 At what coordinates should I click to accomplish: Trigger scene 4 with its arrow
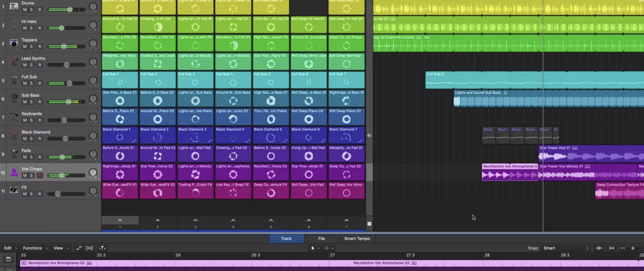tap(233, 220)
